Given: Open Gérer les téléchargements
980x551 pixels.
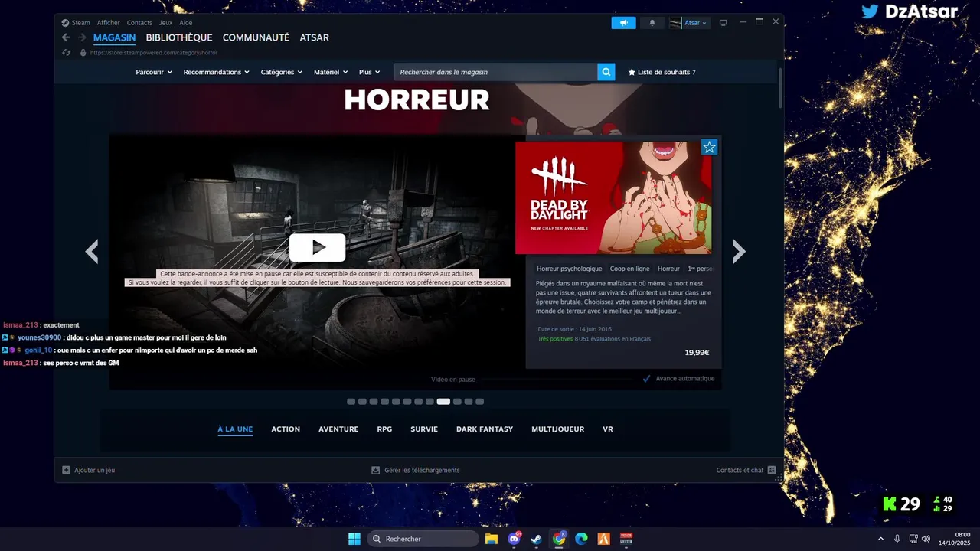Looking at the screenshot, I should tap(416, 470).
